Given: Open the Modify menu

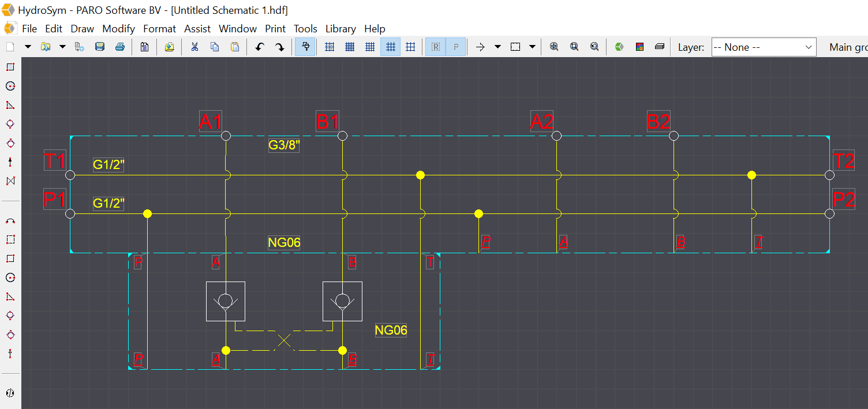Looking at the screenshot, I should tap(118, 28).
